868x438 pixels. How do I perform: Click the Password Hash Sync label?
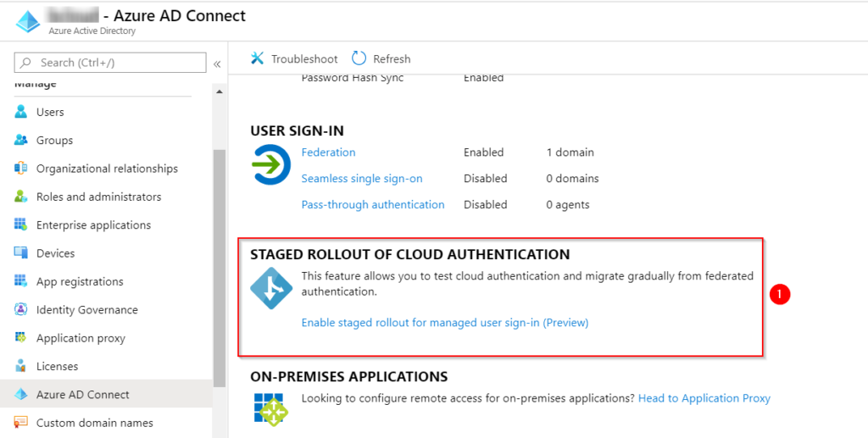pyautogui.click(x=352, y=78)
